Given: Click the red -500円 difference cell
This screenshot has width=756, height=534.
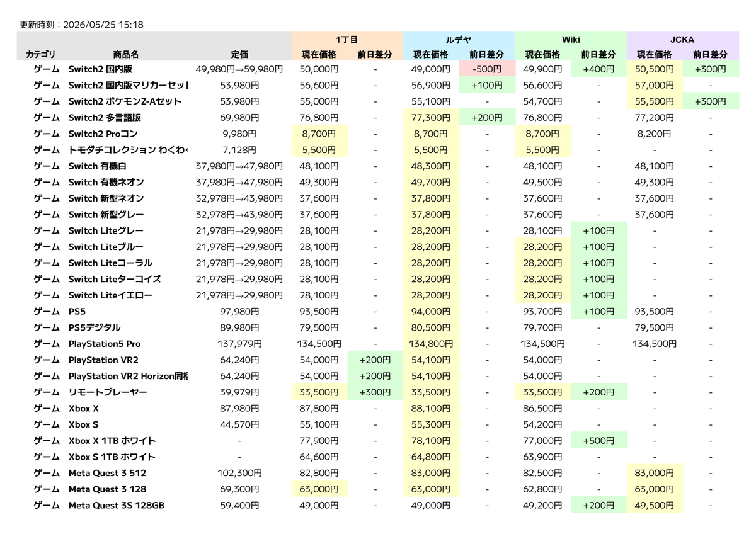Looking at the screenshot, I should coord(487,69).
